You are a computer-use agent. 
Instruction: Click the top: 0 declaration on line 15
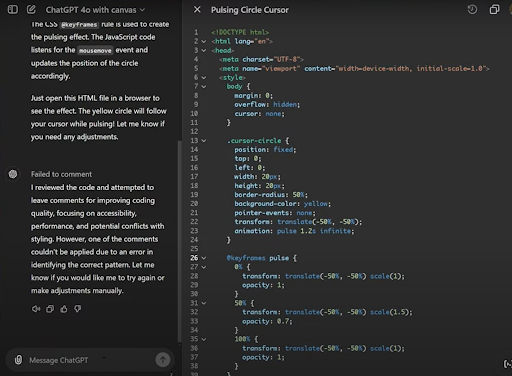click(x=248, y=159)
